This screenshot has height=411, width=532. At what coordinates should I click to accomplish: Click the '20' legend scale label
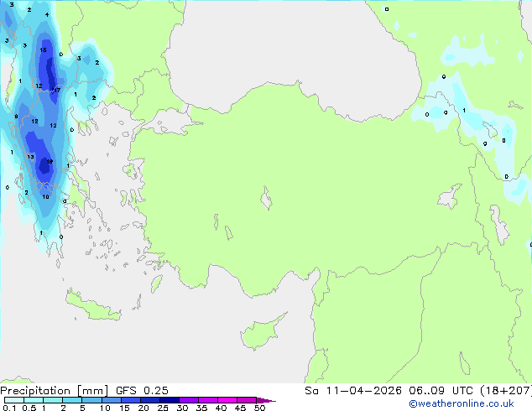143,408
